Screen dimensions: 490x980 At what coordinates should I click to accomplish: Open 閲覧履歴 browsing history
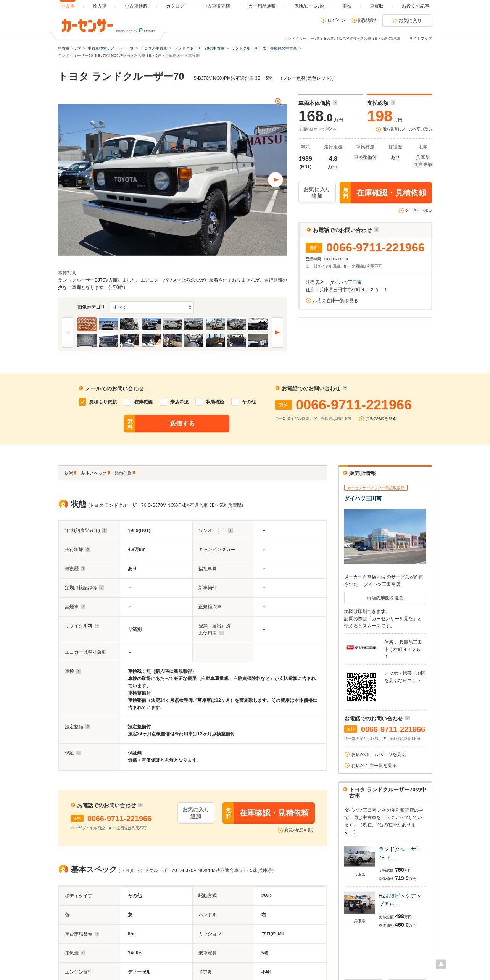pyautogui.click(x=364, y=20)
